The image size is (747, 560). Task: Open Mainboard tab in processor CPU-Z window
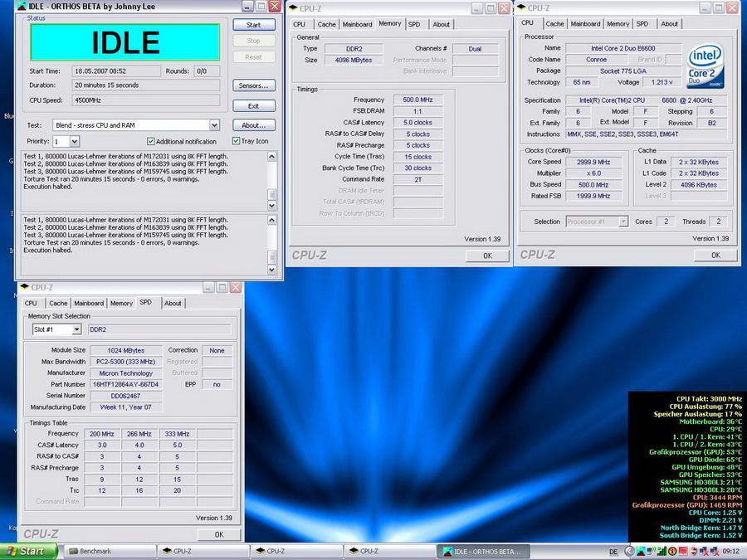pos(585,24)
